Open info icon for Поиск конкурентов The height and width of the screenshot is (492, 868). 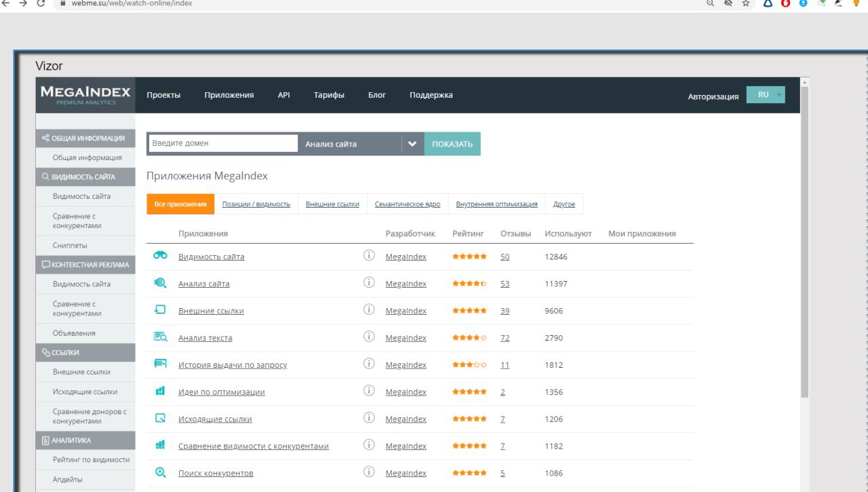(x=369, y=472)
